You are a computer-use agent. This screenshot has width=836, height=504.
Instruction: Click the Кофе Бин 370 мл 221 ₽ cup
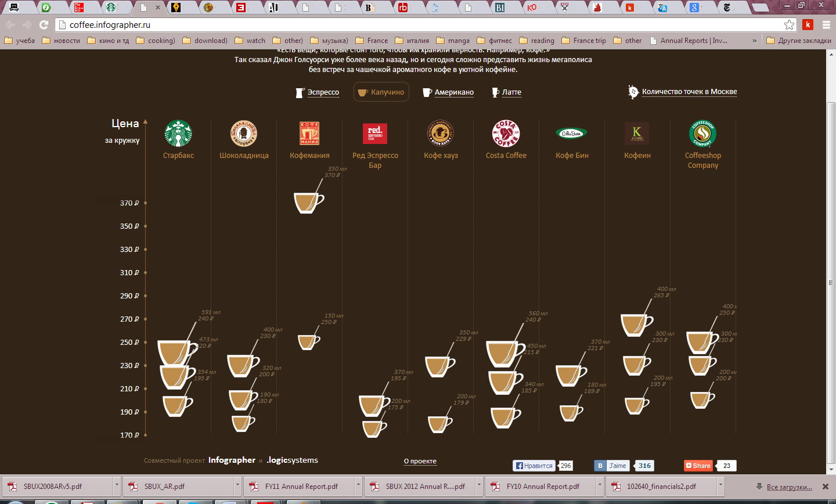[x=571, y=376]
